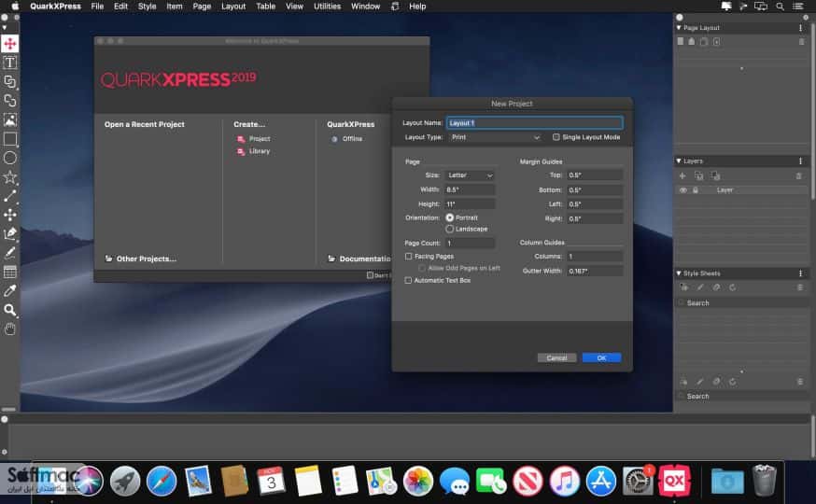Click the Layout Name input field
Viewport: 816px width, 504px height.
(534, 123)
